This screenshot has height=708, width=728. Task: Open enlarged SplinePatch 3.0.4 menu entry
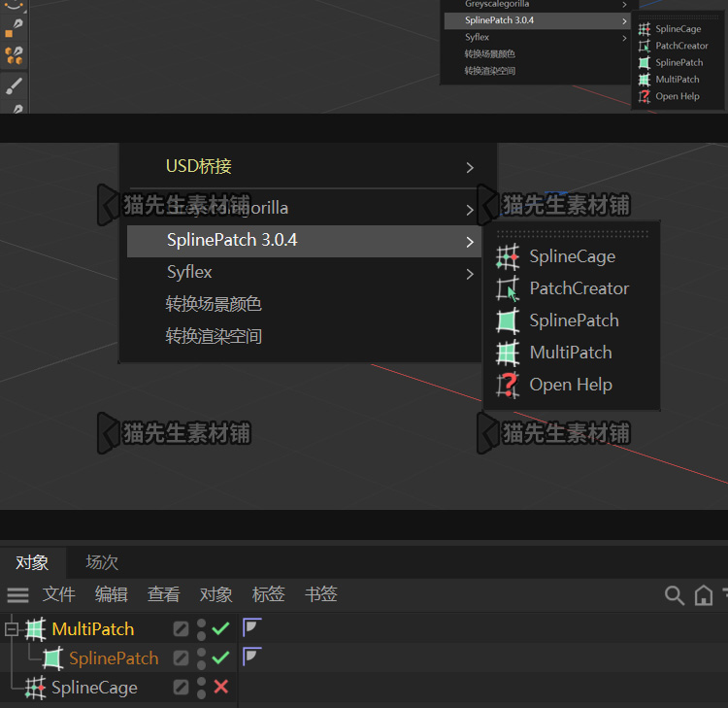(304, 241)
